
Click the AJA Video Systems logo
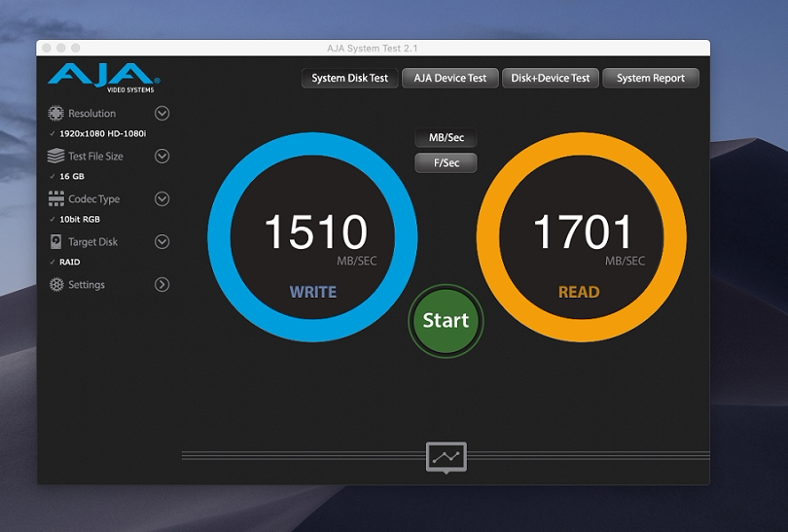104,78
